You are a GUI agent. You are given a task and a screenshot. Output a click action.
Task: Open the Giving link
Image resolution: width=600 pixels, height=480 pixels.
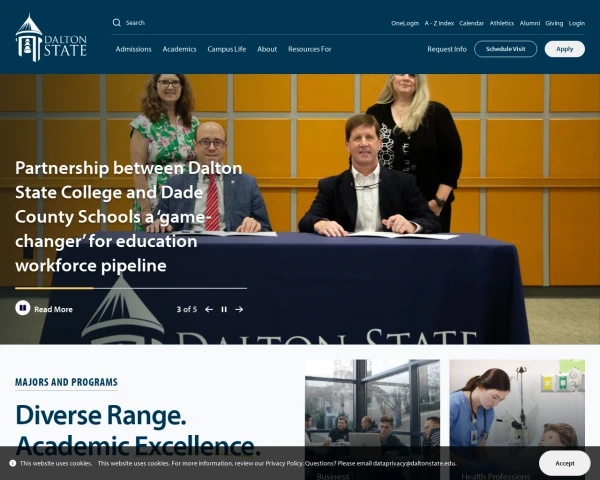[x=554, y=23]
